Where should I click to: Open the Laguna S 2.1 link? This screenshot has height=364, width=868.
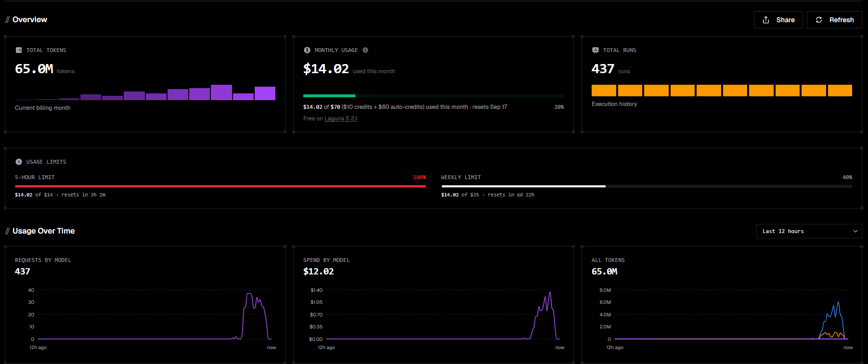(341, 118)
